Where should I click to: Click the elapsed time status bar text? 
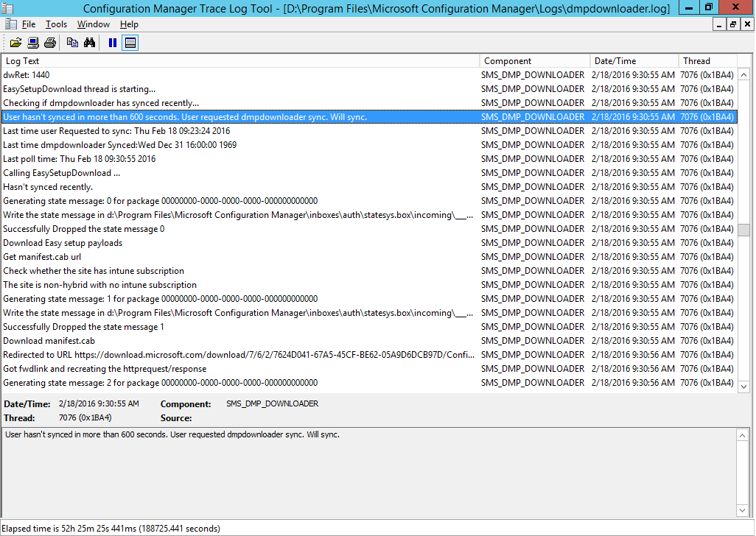click(111, 529)
